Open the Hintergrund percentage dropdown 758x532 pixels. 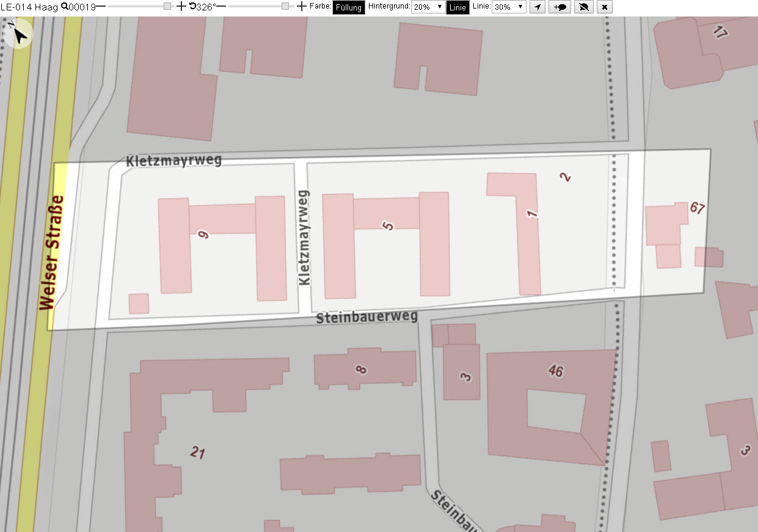click(428, 7)
